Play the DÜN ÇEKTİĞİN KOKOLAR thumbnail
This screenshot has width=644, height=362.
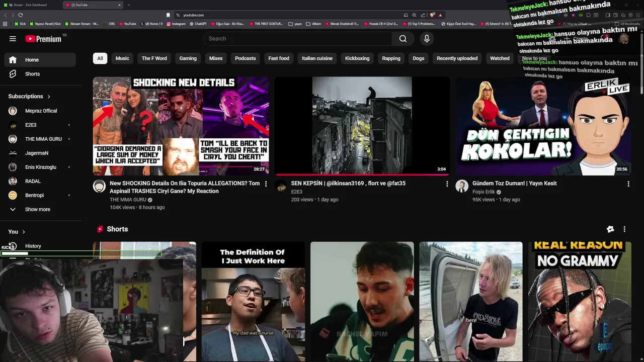(x=543, y=126)
